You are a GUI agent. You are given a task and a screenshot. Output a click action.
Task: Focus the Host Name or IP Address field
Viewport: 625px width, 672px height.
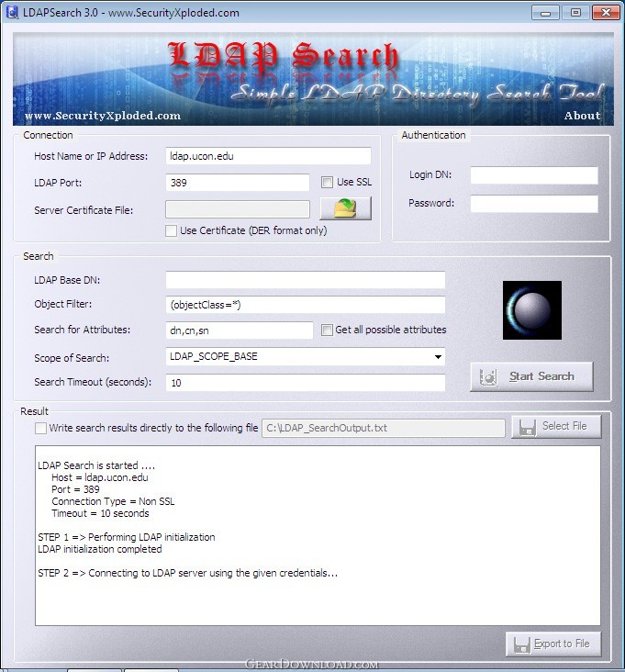(x=268, y=156)
